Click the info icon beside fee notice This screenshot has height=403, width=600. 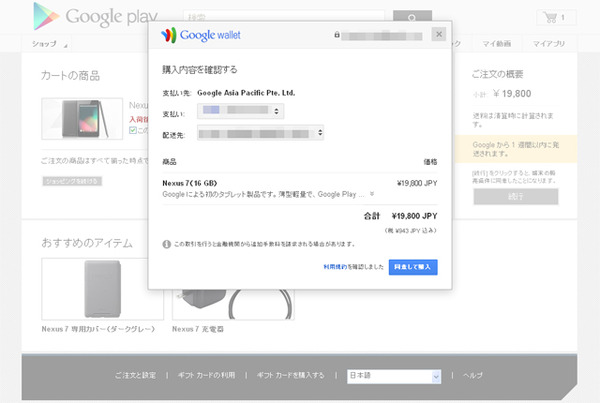(x=166, y=244)
